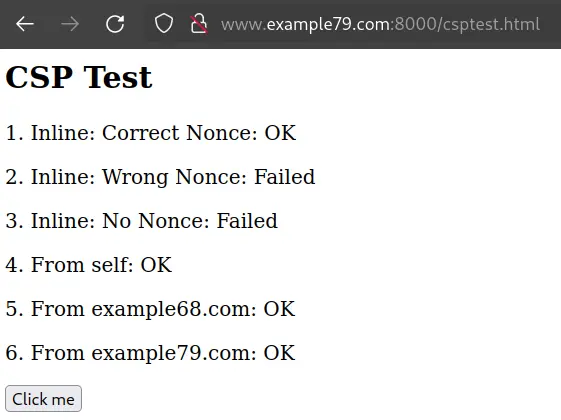Click the "CSP Test" heading

point(79,77)
